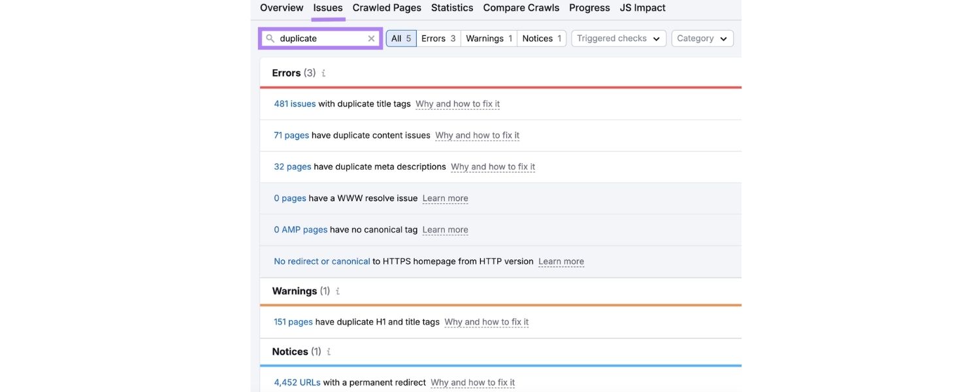Click info icon next to Errors heading
The height and width of the screenshot is (392, 980).
point(323,73)
